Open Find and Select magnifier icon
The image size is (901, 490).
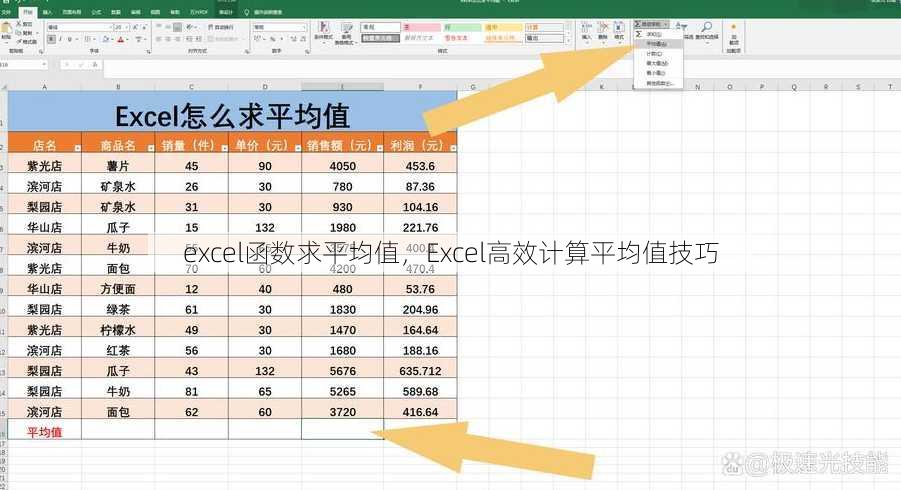(707, 26)
